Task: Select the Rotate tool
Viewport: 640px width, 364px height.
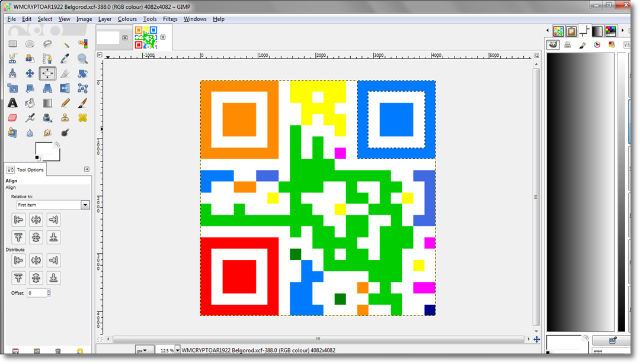Action: tap(83, 73)
